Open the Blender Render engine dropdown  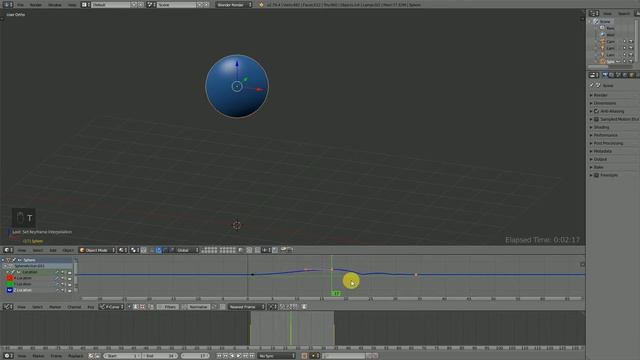point(234,5)
